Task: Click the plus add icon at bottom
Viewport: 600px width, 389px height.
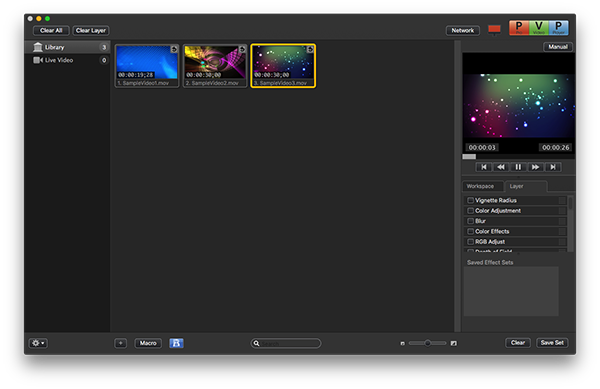Action: coord(121,343)
